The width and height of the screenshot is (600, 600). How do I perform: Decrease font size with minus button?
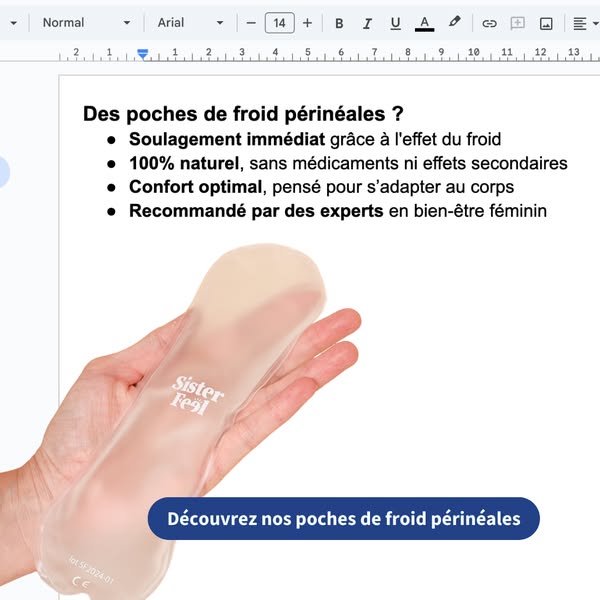coord(251,23)
